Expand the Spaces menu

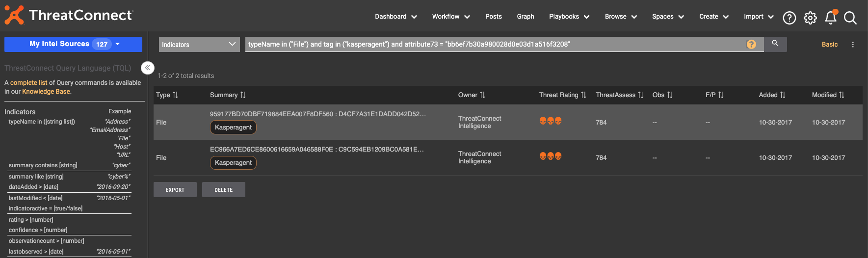pos(668,17)
